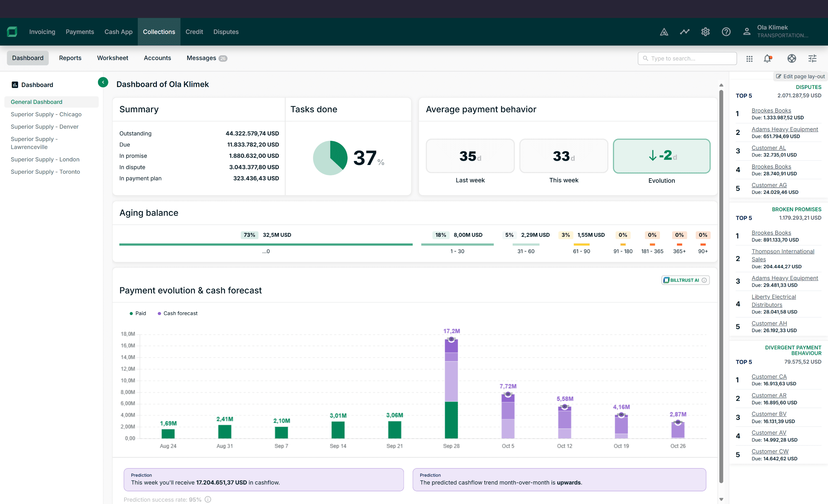Screen dimensions: 828x504
Task: Toggle the Paid legend series
Action: point(138,313)
